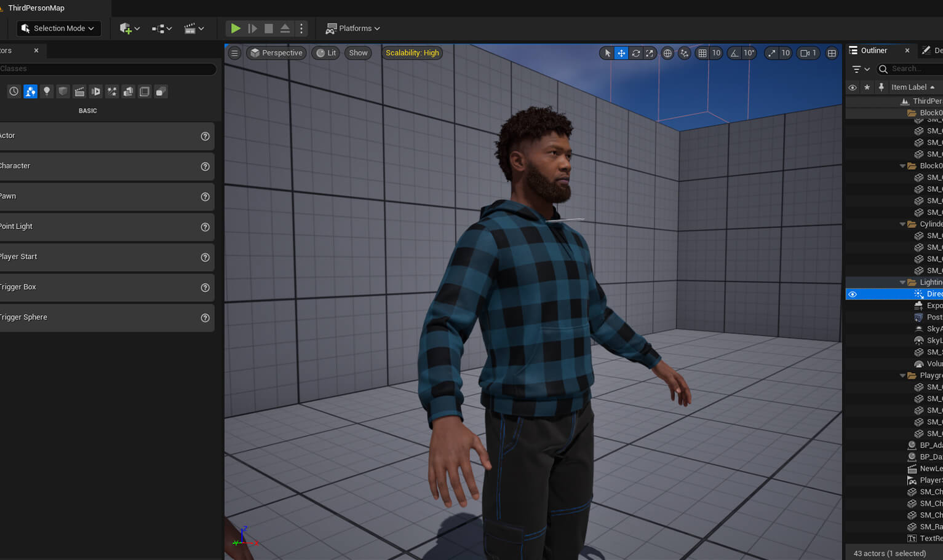Select Recently Placed clock category icon
Image resolution: width=943 pixels, height=560 pixels.
click(14, 92)
